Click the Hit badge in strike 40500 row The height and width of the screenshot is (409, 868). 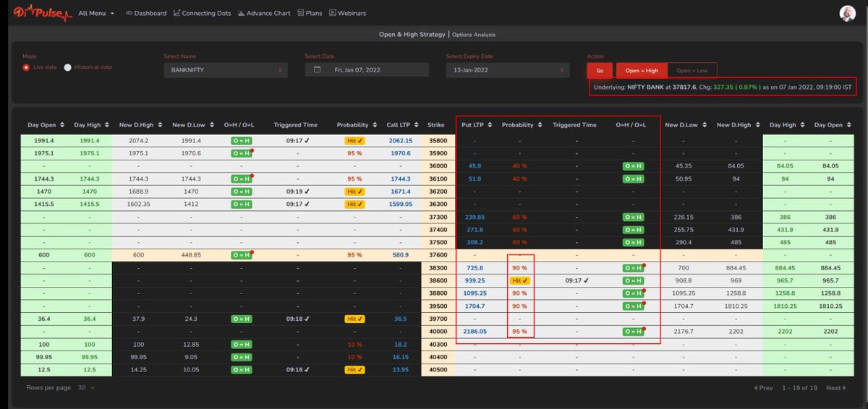click(354, 369)
